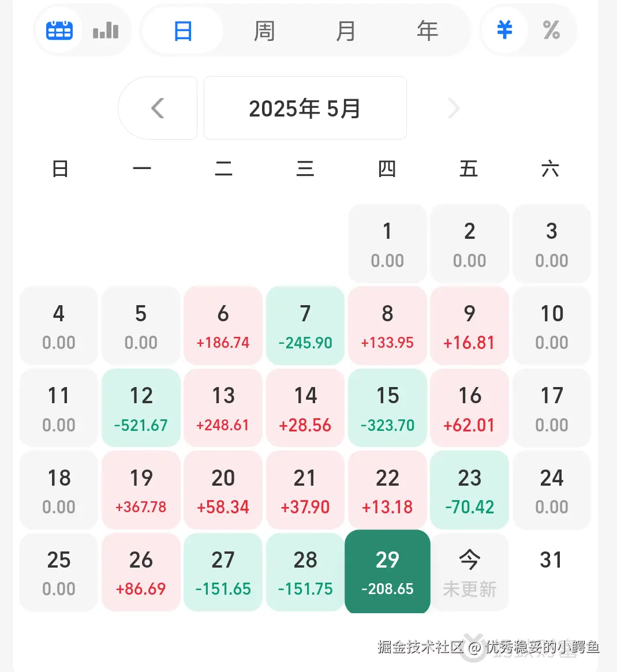Open May 29 cell showing -208.65

click(387, 572)
